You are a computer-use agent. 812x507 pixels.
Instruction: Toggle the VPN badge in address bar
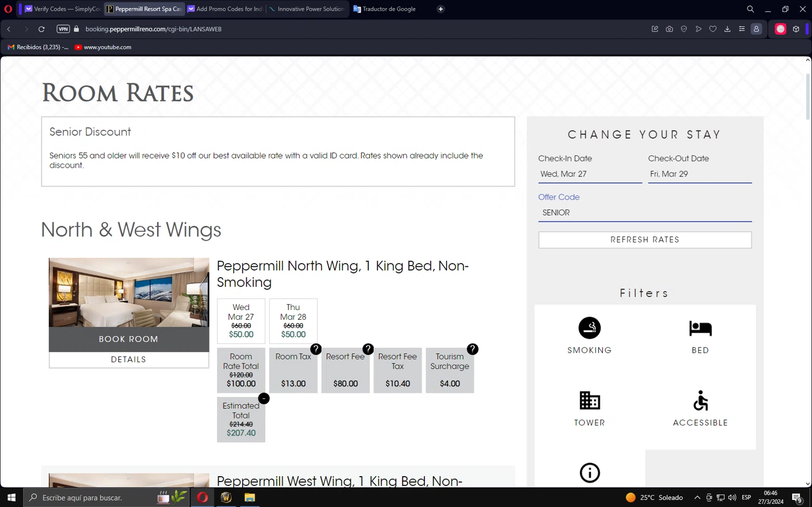[x=63, y=29]
